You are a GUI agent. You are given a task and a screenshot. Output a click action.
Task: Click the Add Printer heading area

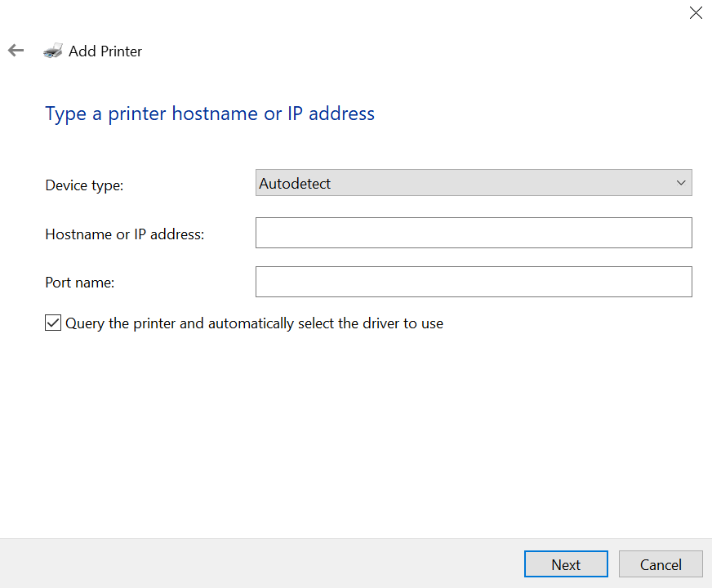click(105, 51)
